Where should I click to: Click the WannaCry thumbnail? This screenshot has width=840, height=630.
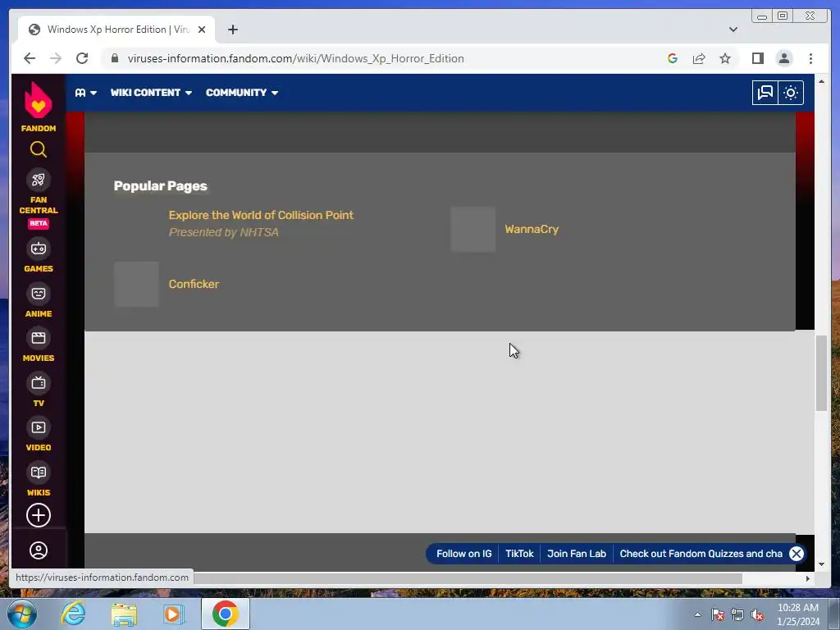[473, 230]
